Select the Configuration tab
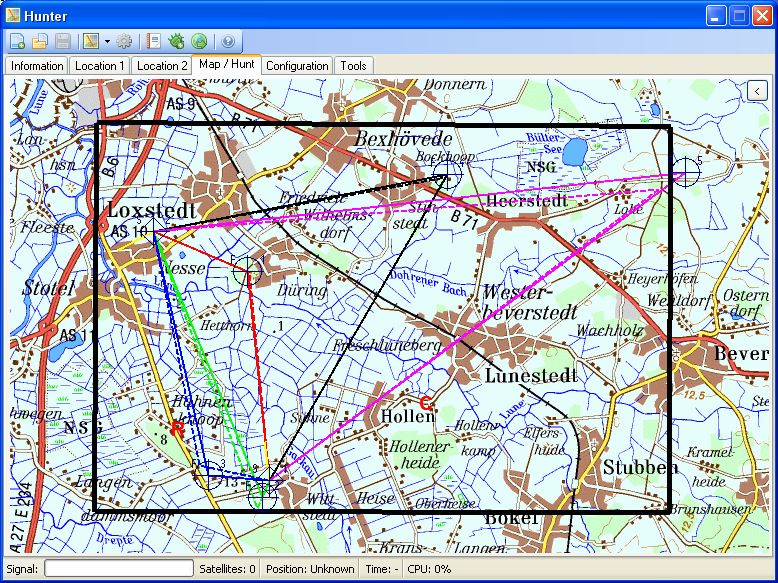 pyautogui.click(x=297, y=66)
